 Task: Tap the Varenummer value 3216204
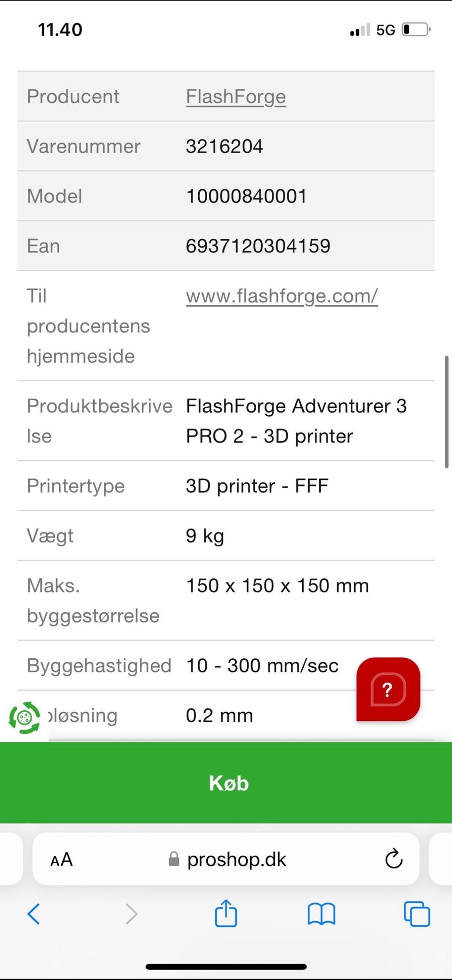point(224,146)
